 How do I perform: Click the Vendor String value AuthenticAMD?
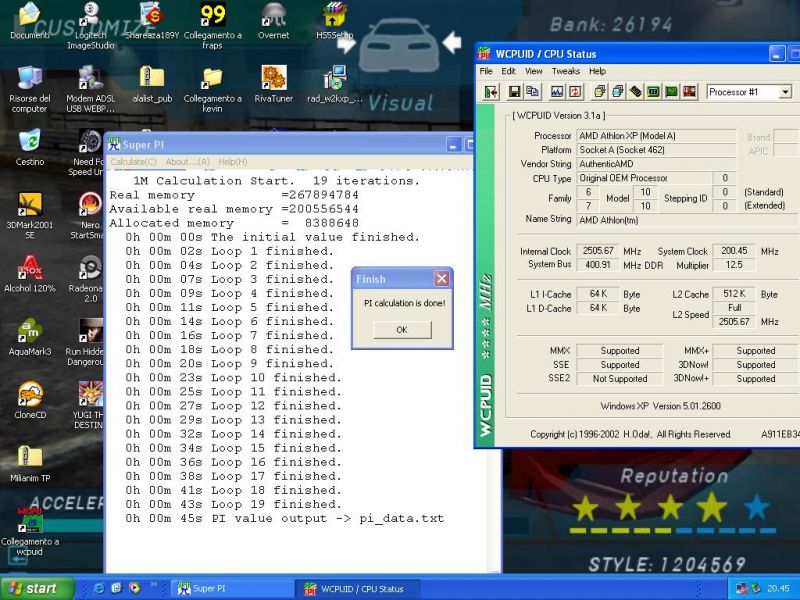[657, 164]
